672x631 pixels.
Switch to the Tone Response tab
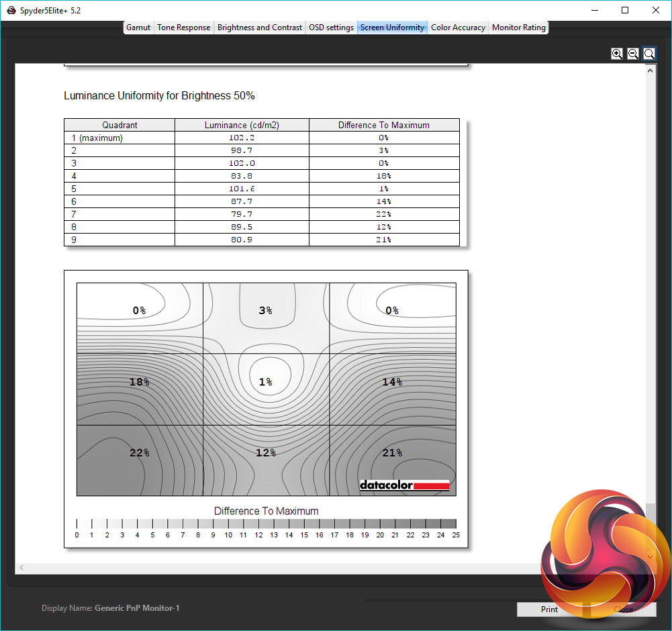pyautogui.click(x=183, y=28)
